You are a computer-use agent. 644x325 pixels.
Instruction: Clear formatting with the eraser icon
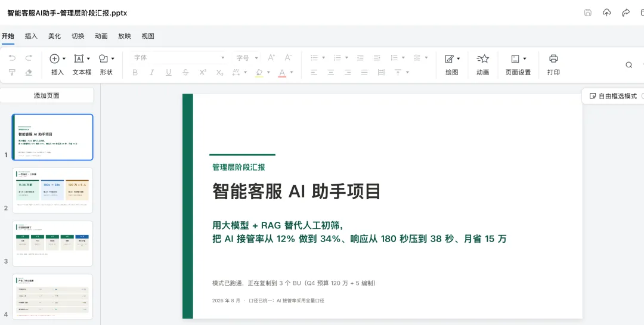pyautogui.click(x=29, y=72)
